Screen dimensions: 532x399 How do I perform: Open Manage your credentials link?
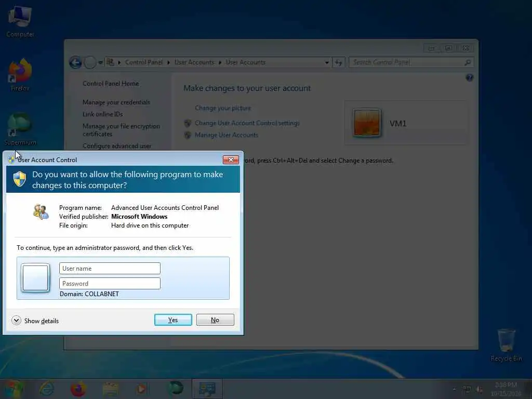116,102
